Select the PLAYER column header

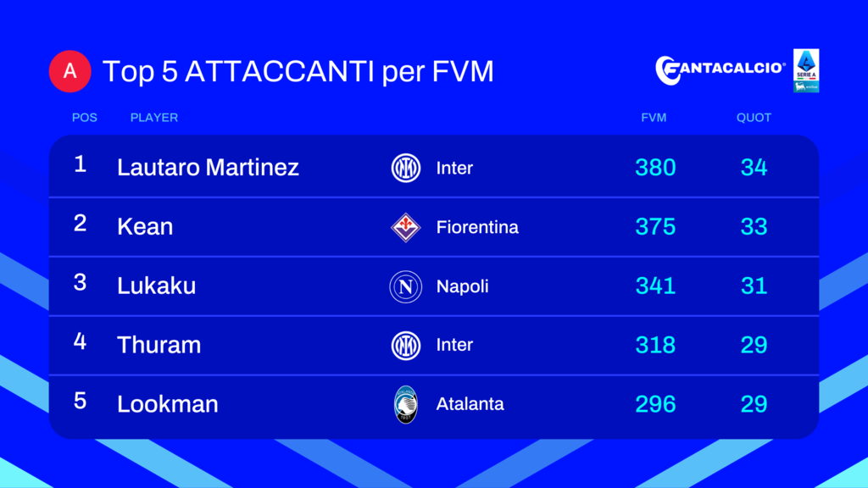pos(154,118)
